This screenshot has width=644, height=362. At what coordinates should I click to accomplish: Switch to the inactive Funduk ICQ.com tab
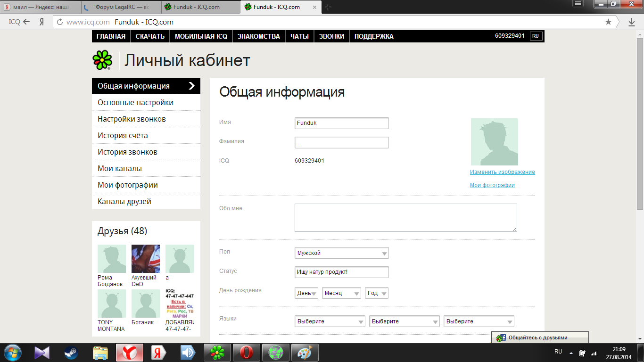pos(200,7)
